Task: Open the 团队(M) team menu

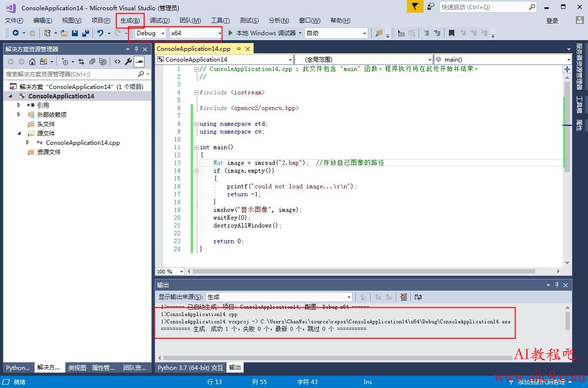Action: coord(190,20)
